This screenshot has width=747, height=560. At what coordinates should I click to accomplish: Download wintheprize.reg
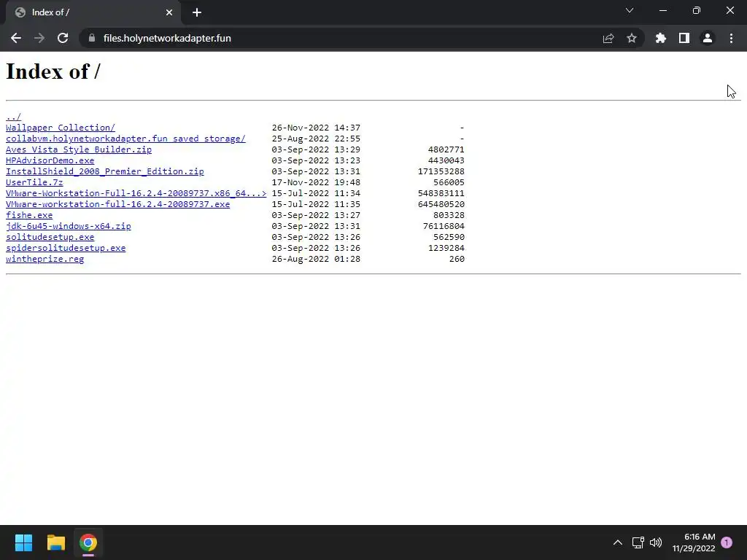(x=44, y=259)
